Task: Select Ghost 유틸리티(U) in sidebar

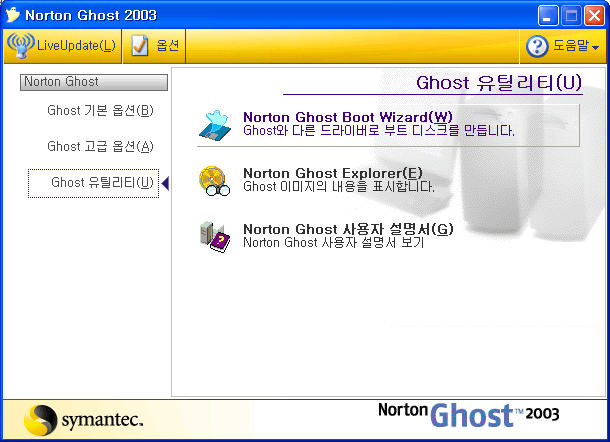Action: tap(102, 183)
